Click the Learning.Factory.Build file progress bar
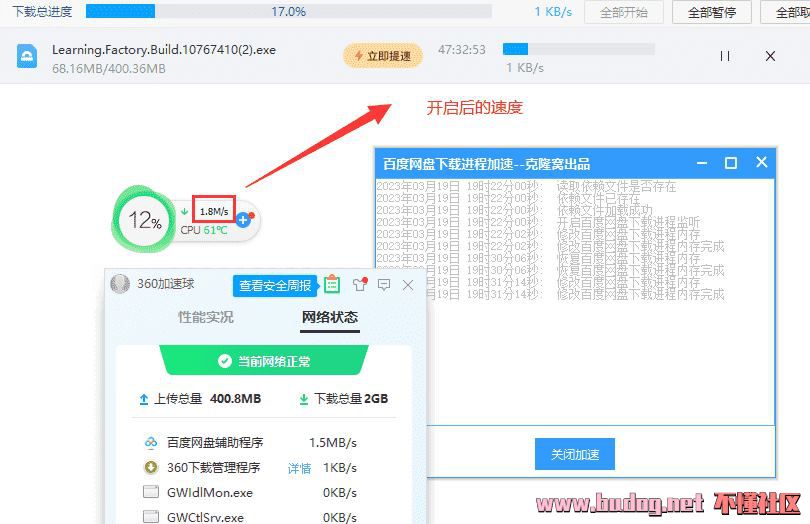Viewport: 810px width, 524px height. [x=579, y=49]
